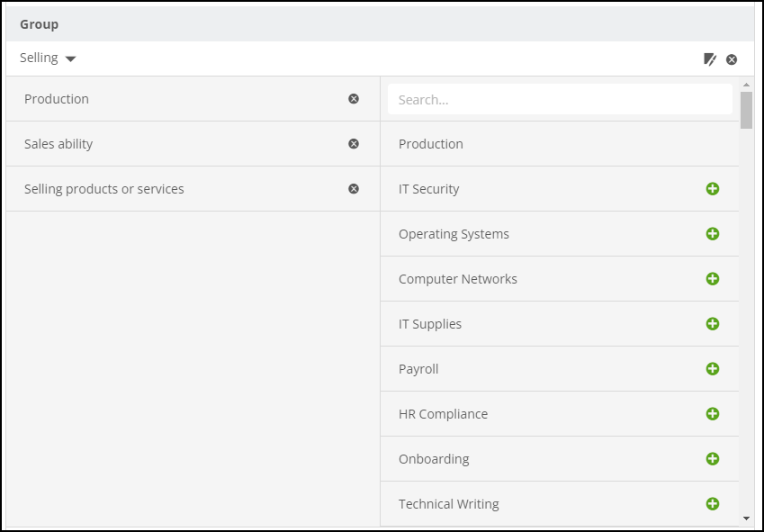The width and height of the screenshot is (764, 532).
Task: Click the Sales ability row label
Action: click(x=58, y=144)
